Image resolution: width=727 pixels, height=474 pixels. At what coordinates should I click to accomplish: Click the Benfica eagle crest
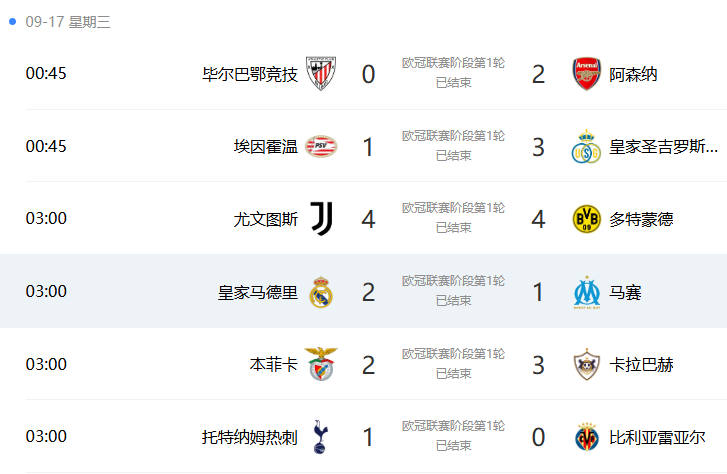321,364
